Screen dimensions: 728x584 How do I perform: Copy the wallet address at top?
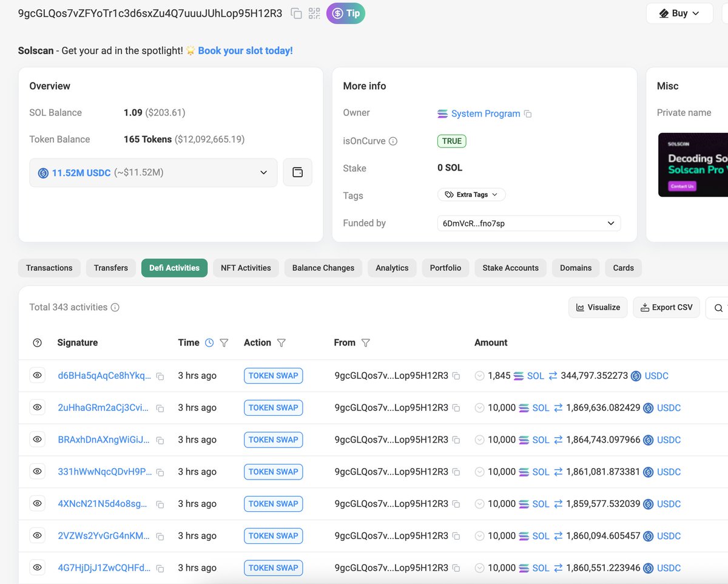[296, 13]
